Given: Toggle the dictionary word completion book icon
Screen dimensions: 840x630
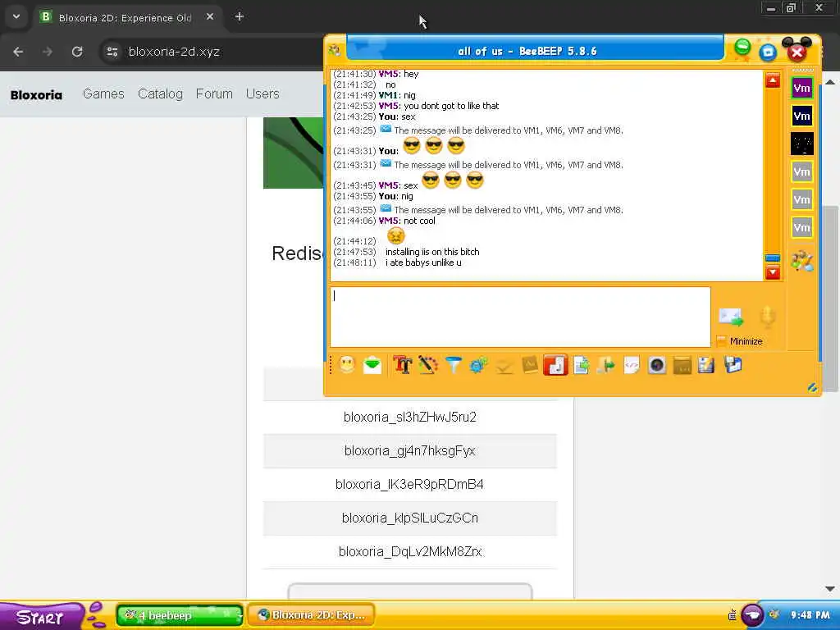Looking at the screenshot, I should [530, 365].
